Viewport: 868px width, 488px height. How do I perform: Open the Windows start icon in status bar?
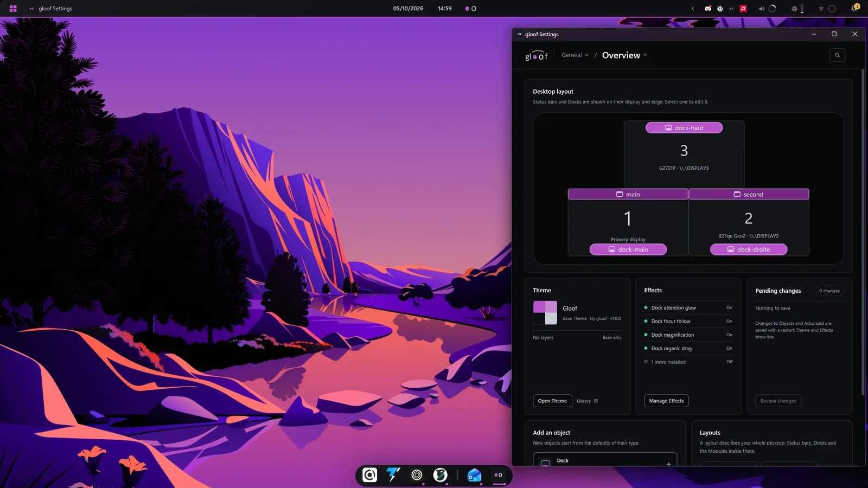(x=13, y=9)
